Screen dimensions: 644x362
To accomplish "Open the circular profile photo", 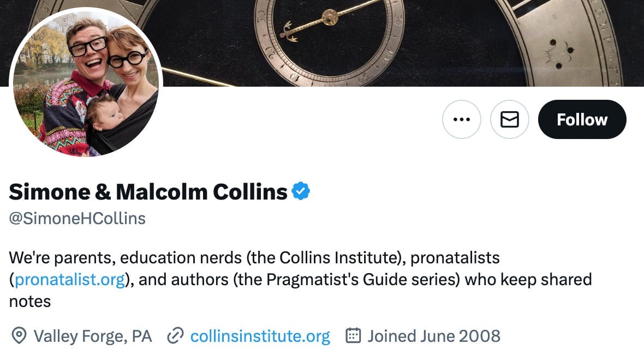I will point(86,83).
